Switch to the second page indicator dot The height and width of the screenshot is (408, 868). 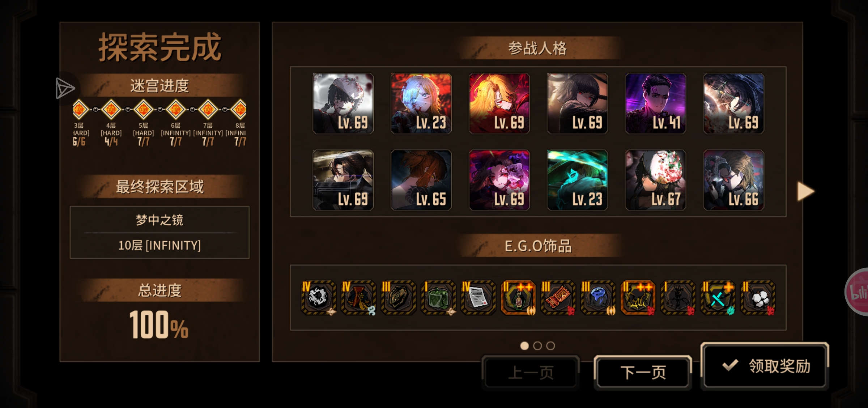coord(537,346)
